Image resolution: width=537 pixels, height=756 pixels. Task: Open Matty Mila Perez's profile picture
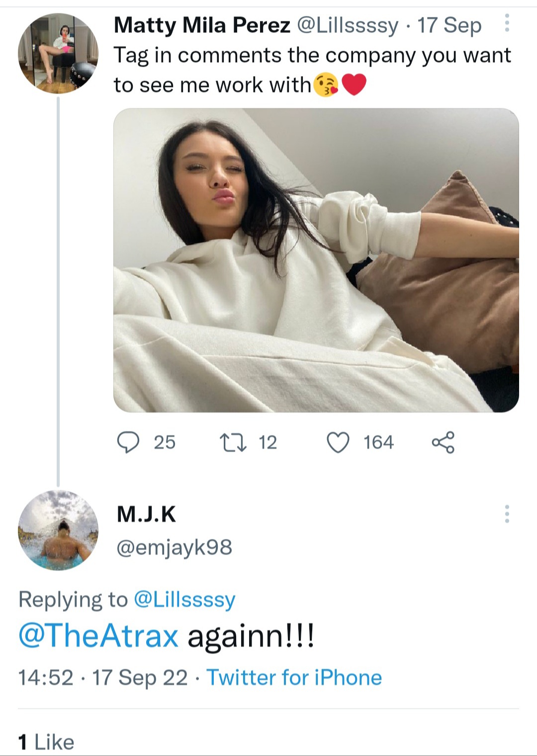[58, 53]
